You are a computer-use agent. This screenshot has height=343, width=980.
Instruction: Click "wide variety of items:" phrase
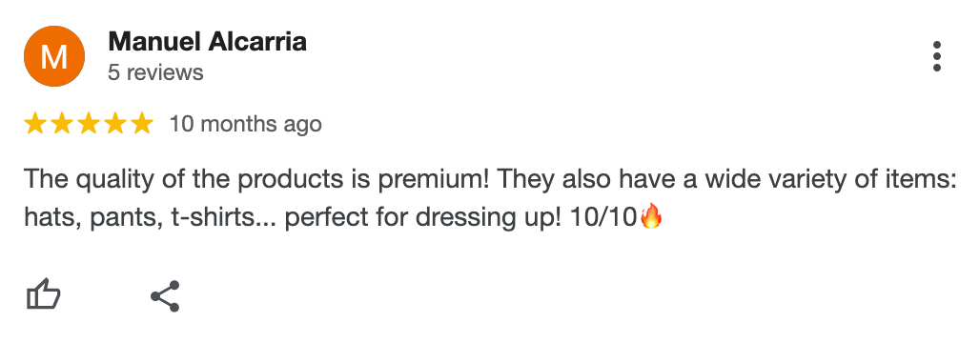(831, 181)
